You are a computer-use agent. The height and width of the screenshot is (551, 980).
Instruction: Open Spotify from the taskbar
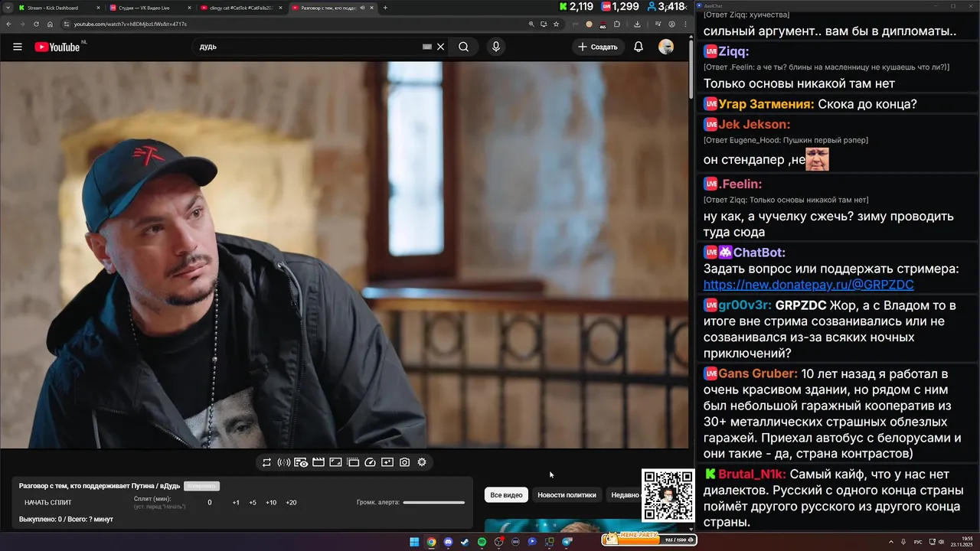point(482,542)
